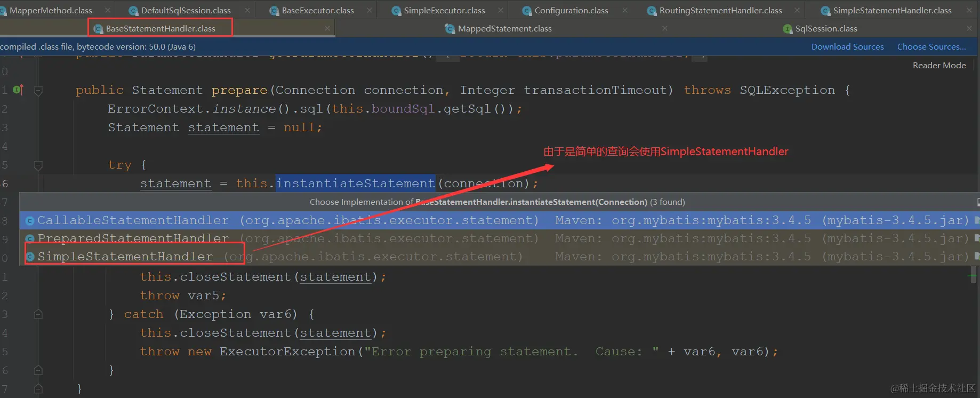Collapse the prepare method fold marker

(38, 91)
